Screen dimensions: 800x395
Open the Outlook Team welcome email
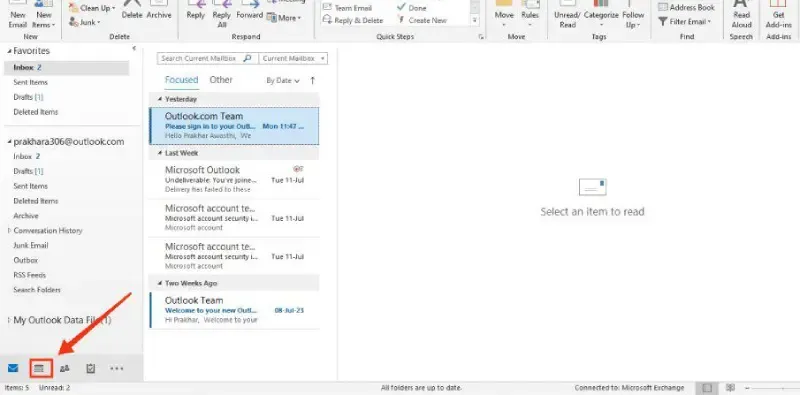(x=234, y=310)
